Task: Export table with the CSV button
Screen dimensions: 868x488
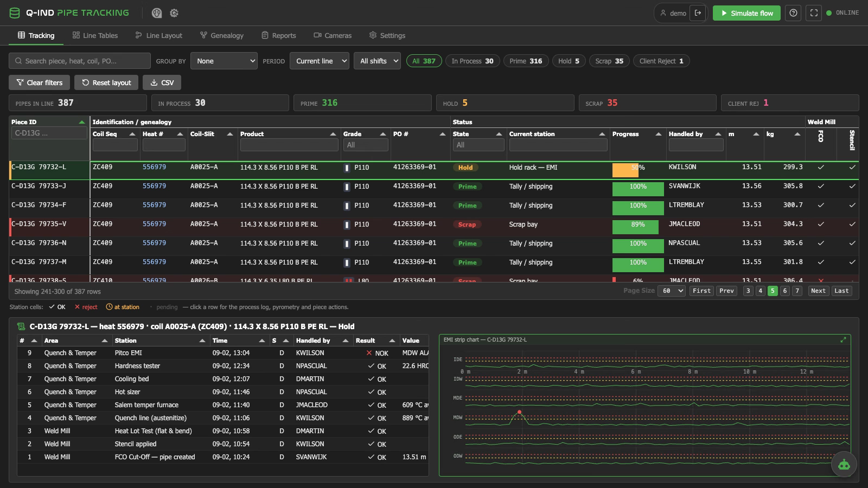Action: coord(162,82)
